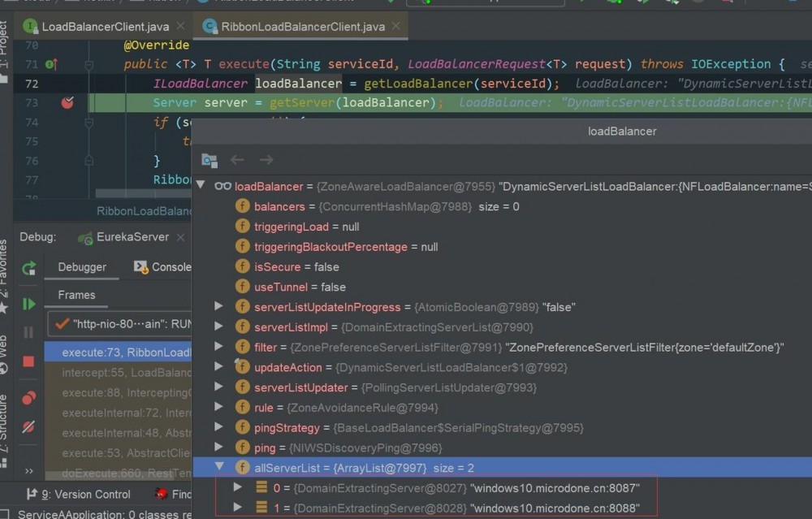
Task: Open the Version Control tool window
Action: tap(78, 495)
